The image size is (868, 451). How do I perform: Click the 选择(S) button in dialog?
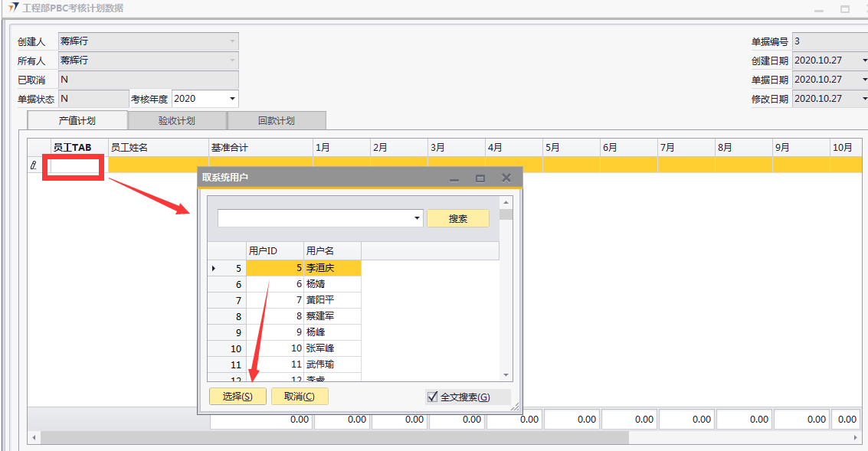(237, 396)
